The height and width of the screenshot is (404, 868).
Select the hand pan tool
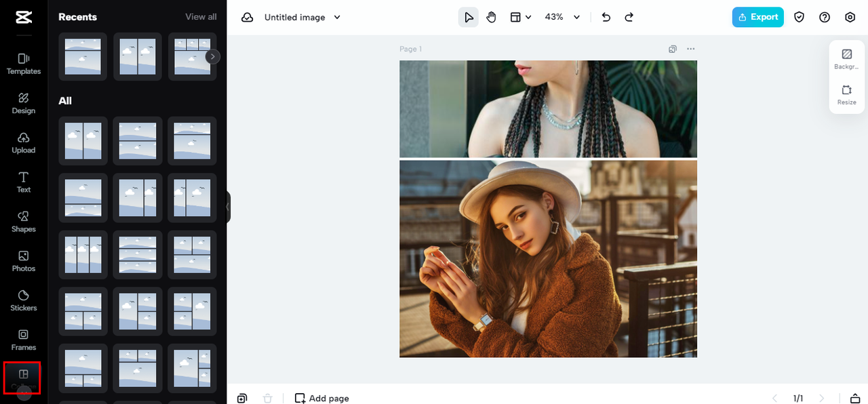(491, 17)
